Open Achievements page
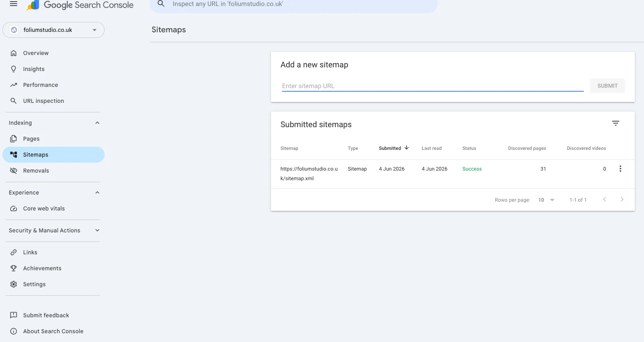The image size is (644, 342). [x=53, y=268]
